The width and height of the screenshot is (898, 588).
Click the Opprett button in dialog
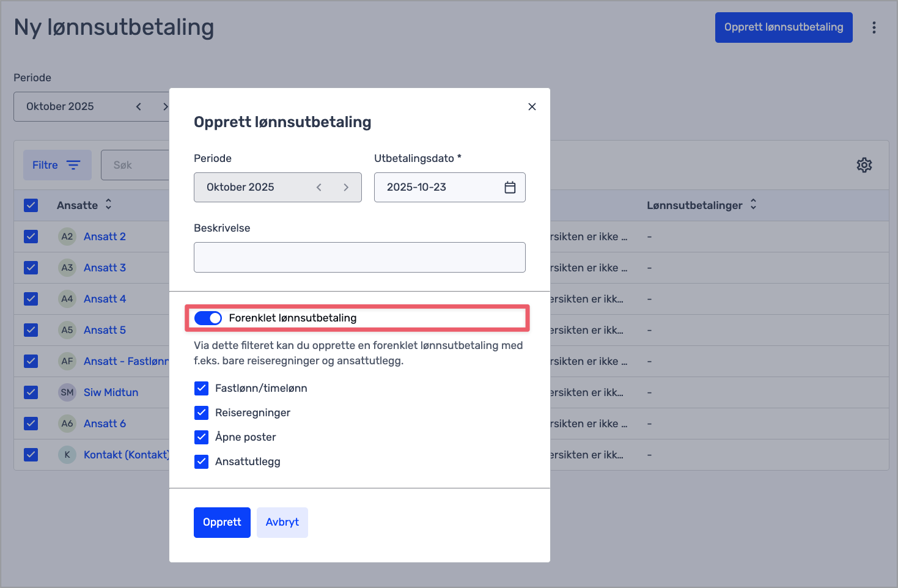(222, 523)
